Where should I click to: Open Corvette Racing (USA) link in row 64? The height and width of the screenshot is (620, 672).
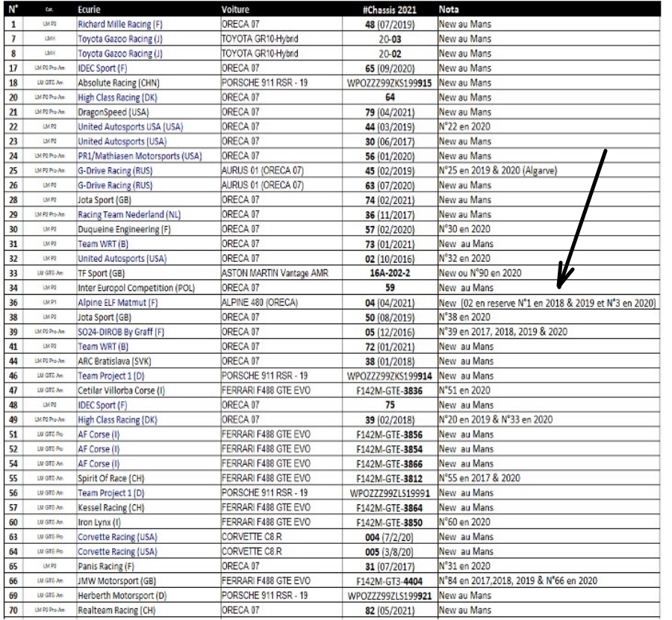point(117,551)
